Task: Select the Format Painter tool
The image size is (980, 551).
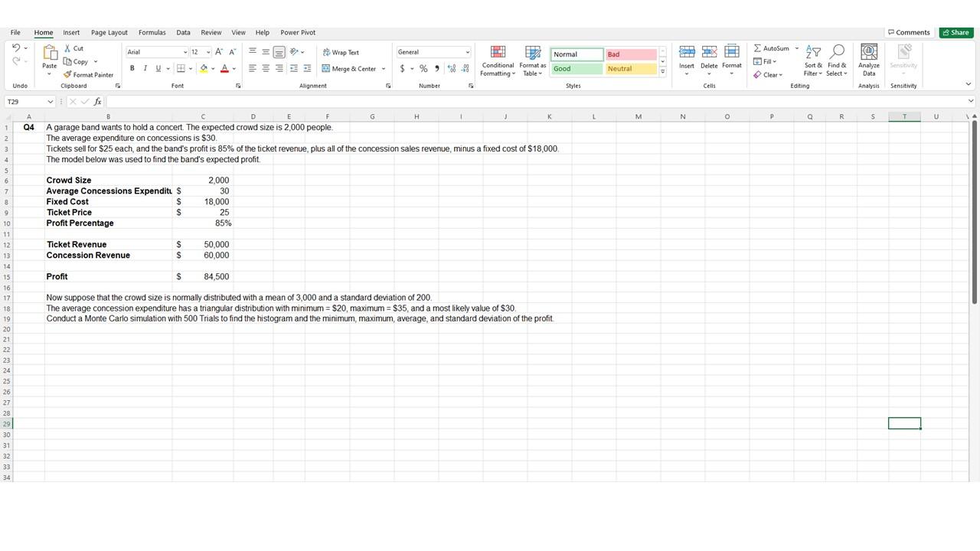Action: pos(88,74)
